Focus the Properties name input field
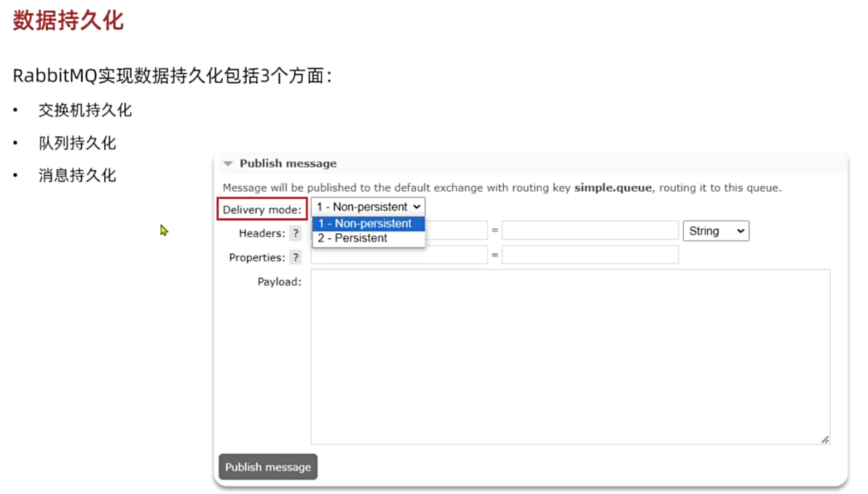Image resolution: width=868 pixels, height=494 pixels. (399, 255)
